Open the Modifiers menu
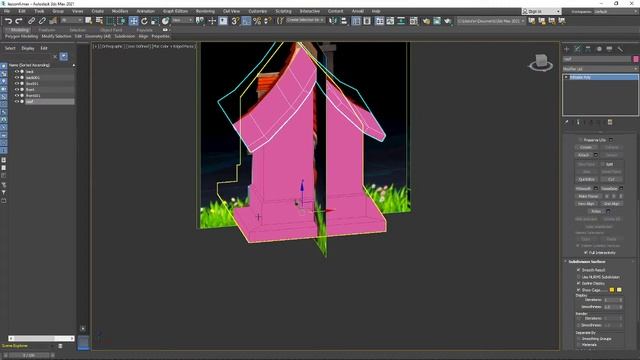Image resolution: width=640 pixels, height=360 pixels. coord(120,11)
